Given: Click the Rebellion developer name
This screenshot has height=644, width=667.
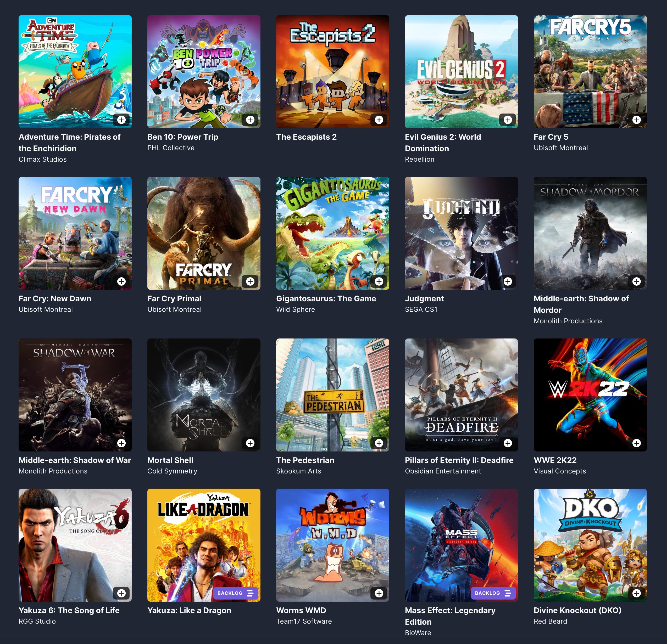Looking at the screenshot, I should 420,159.
